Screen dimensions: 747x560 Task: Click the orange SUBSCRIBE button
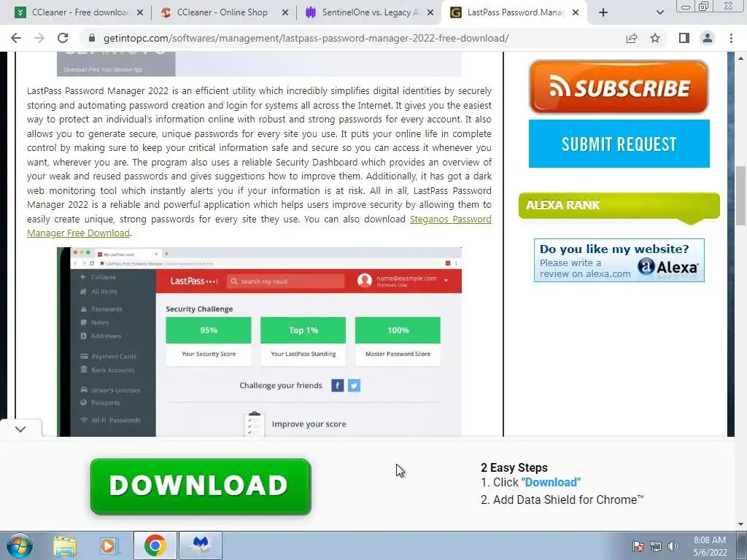(x=619, y=87)
